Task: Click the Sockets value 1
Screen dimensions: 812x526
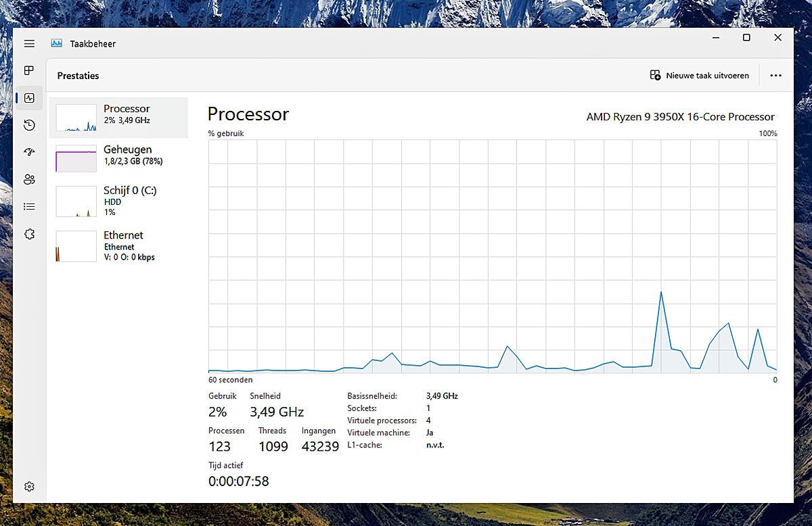Action: point(428,408)
